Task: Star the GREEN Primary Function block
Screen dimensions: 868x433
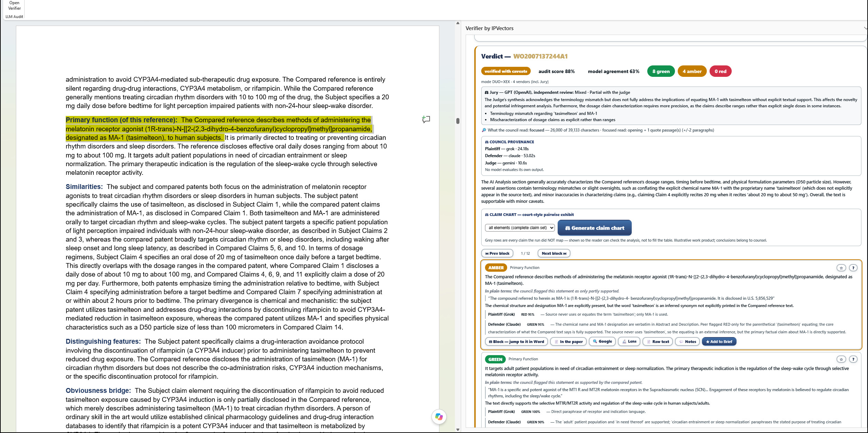Action: [x=841, y=359]
